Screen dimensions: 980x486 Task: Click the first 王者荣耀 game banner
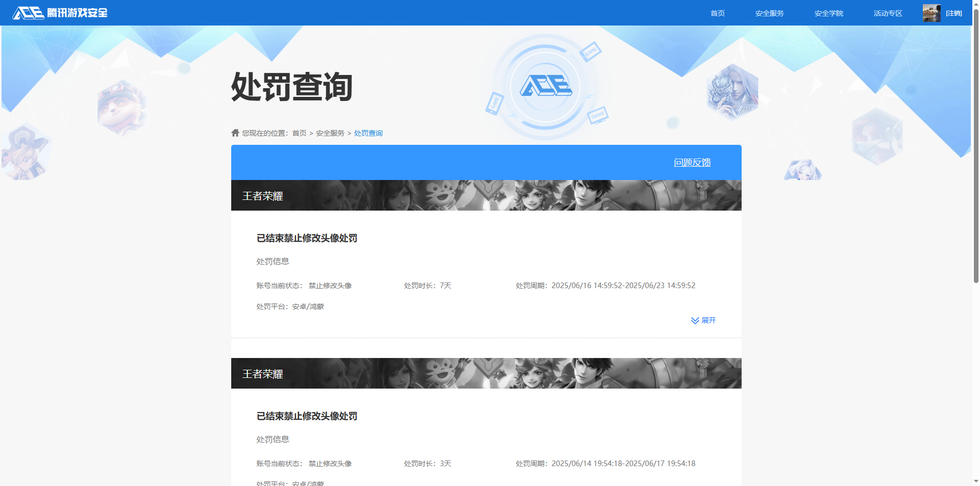[x=486, y=195]
